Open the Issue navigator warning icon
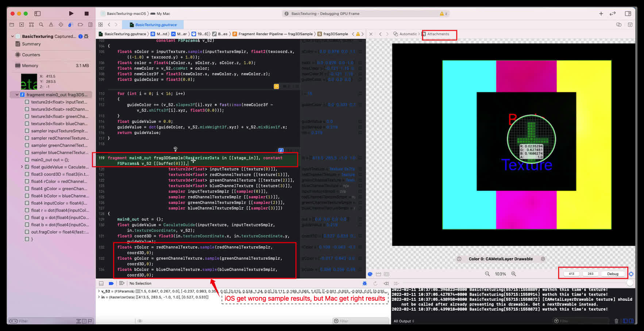Image resolution: width=644 pixels, height=331 pixels. (51, 25)
